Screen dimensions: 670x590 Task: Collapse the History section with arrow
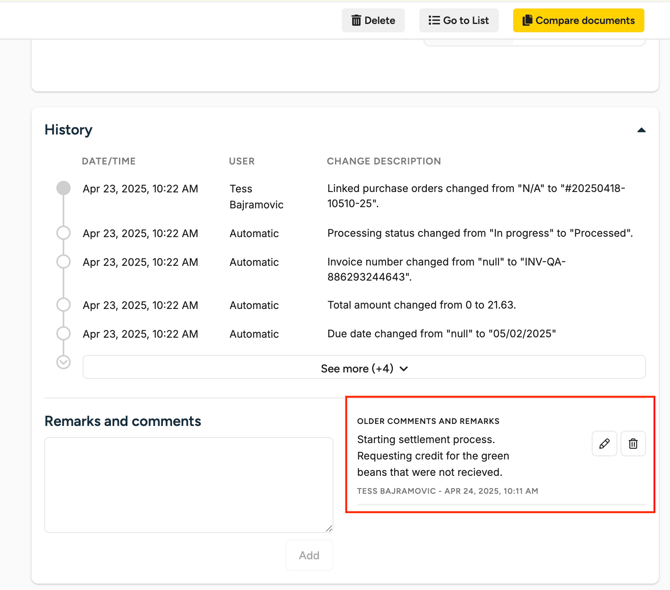[641, 130]
